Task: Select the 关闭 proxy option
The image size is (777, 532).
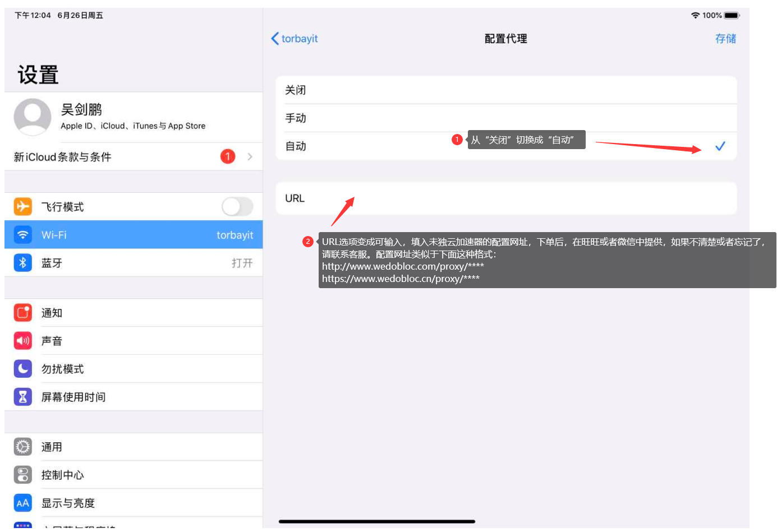Action: coord(505,90)
